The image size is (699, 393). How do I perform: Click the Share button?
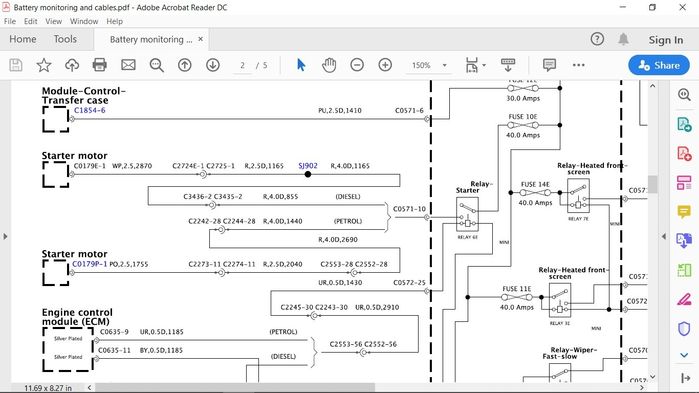[659, 65]
